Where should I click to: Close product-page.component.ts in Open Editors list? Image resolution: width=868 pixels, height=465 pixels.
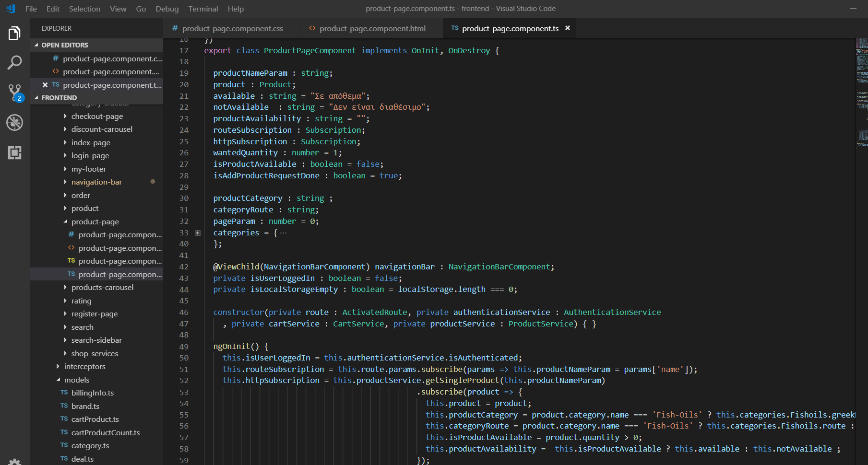pos(45,85)
